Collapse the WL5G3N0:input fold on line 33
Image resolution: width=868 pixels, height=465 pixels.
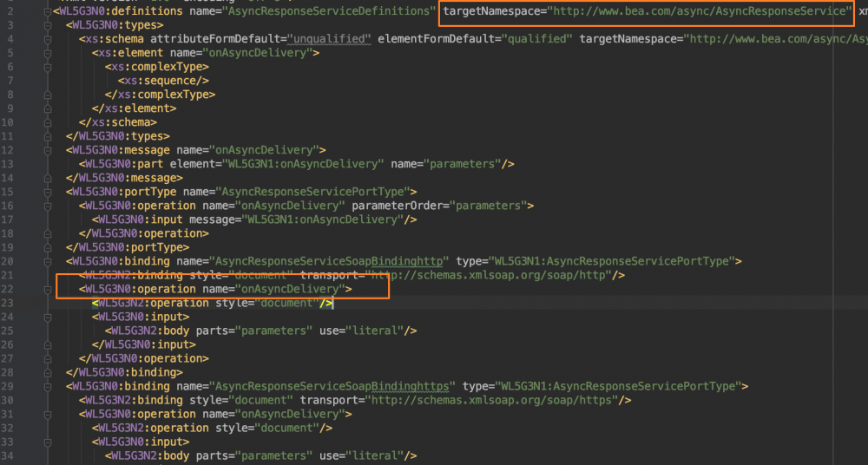48,442
